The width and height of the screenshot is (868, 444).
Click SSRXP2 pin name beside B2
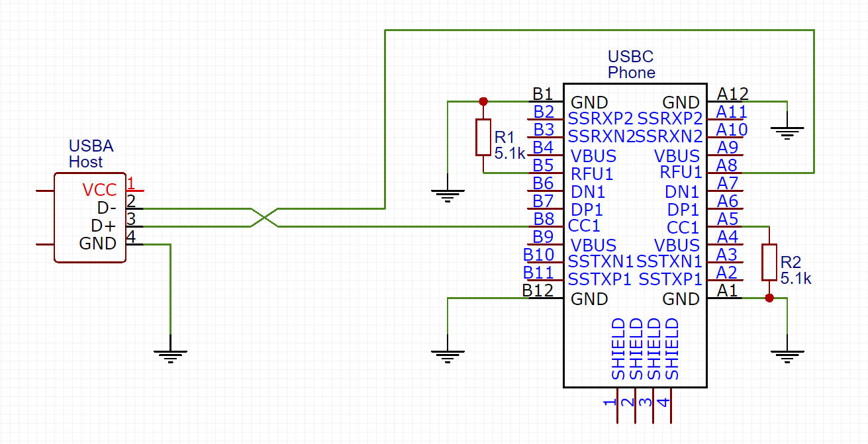click(601, 119)
